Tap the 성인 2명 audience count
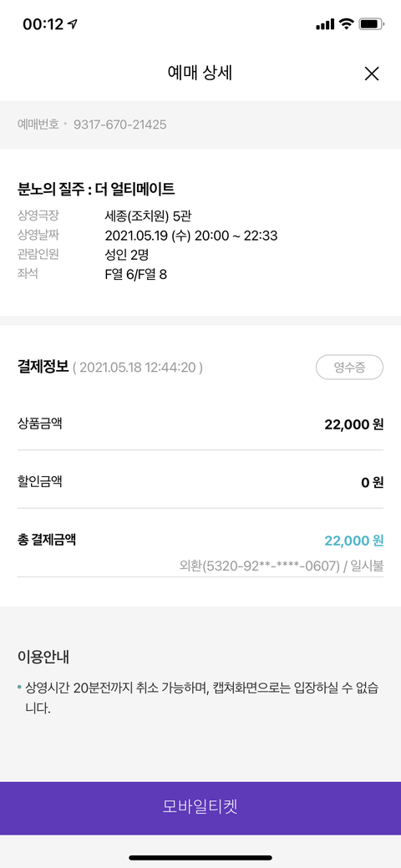401x868 pixels. point(127,255)
